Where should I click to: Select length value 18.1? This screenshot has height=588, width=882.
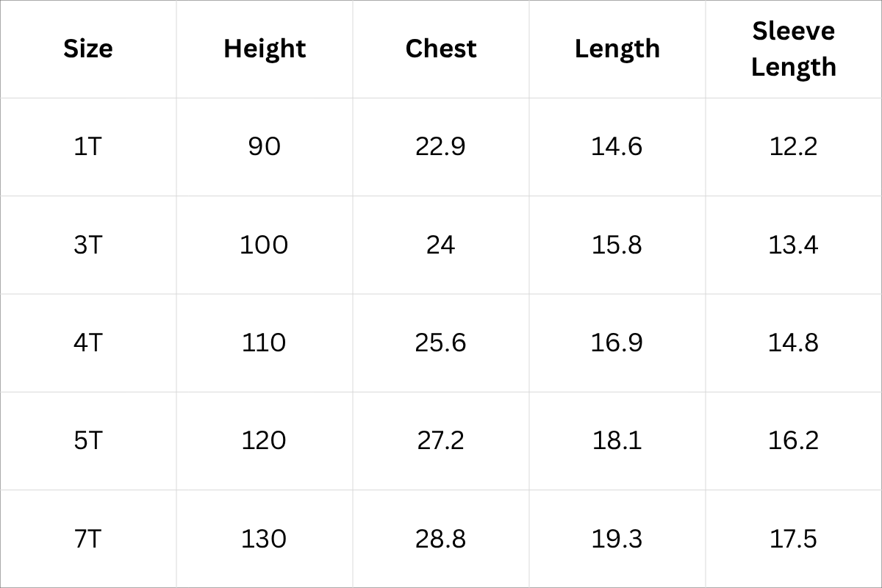(617, 440)
